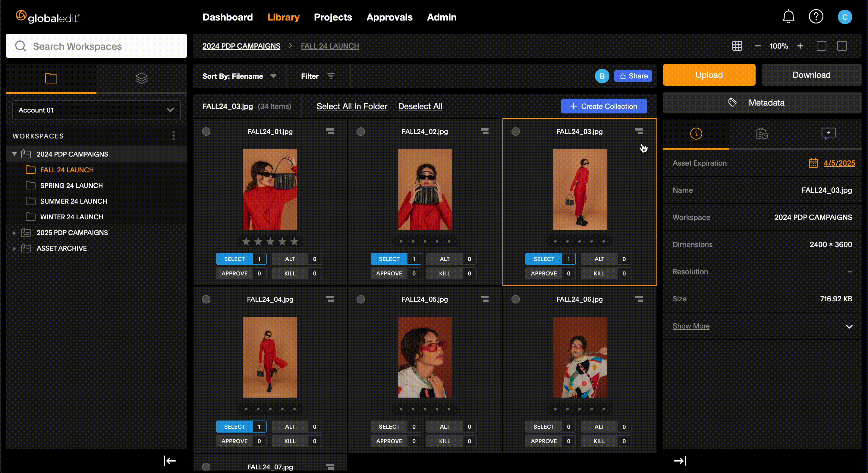Open the FALL24_06.jpg thumbnail

(x=580, y=357)
